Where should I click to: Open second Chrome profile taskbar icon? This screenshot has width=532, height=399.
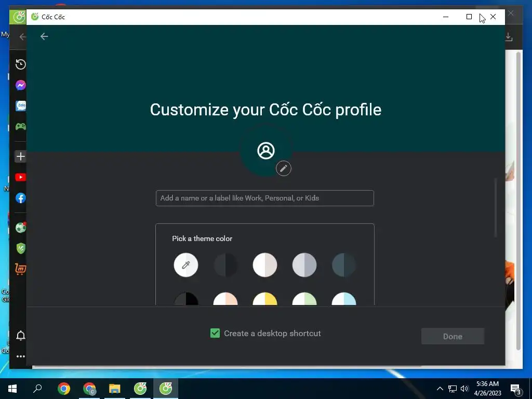point(89,389)
